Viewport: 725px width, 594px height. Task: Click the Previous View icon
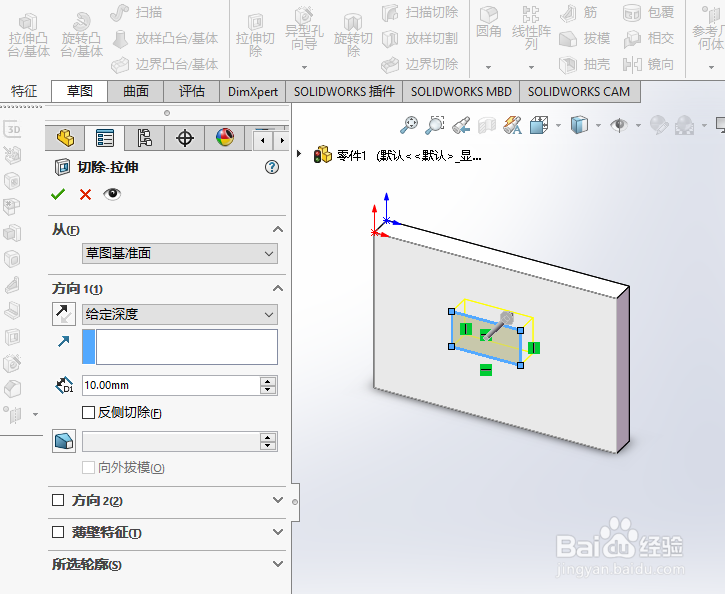(x=461, y=125)
